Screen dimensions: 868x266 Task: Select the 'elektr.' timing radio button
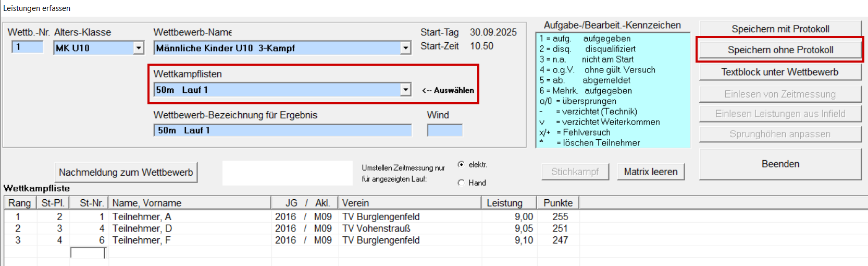pyautogui.click(x=461, y=164)
